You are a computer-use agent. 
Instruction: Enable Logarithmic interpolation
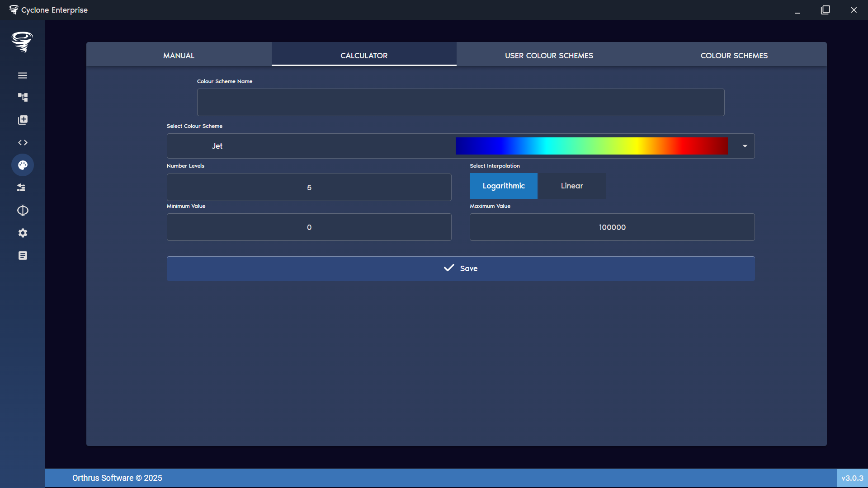pos(503,186)
